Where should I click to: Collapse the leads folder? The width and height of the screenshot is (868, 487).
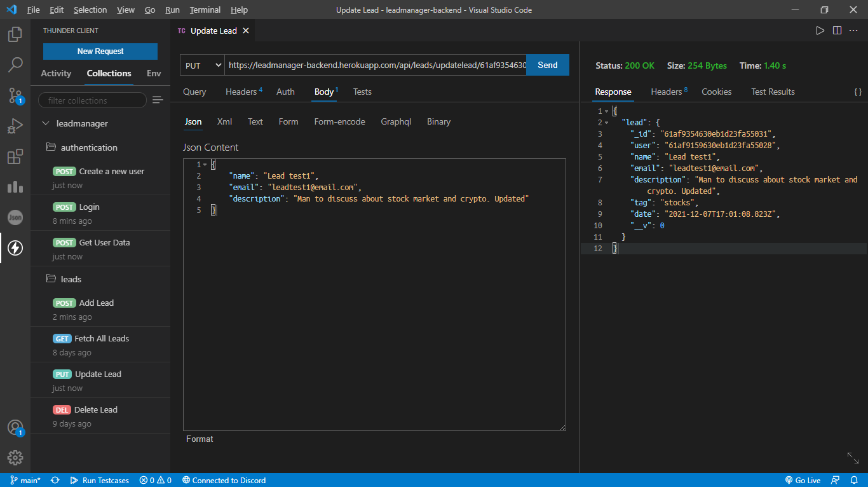click(x=51, y=279)
